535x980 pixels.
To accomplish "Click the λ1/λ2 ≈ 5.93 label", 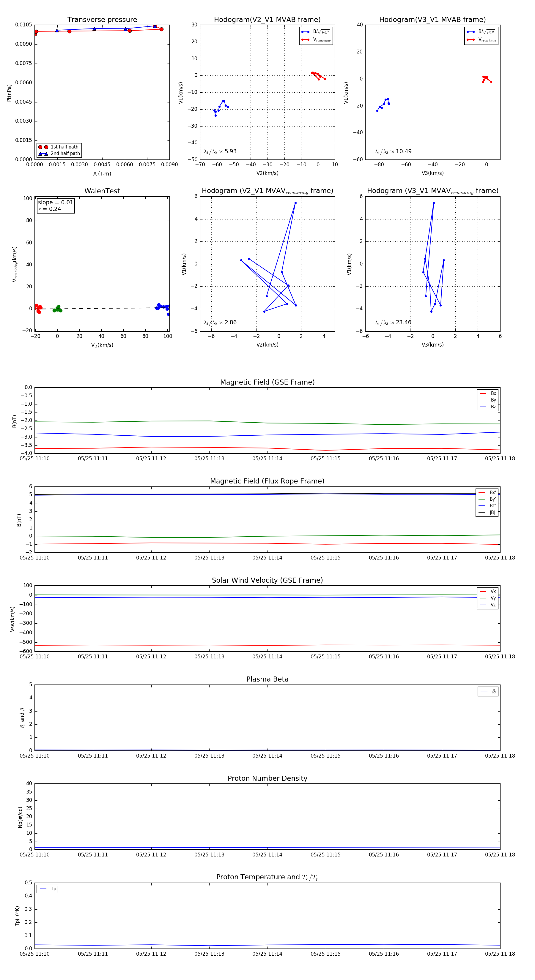I will tap(220, 151).
